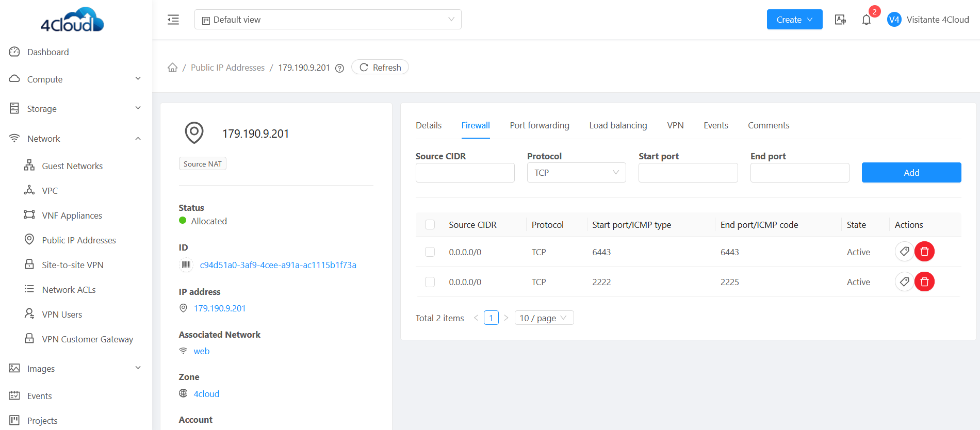This screenshot has width=980, height=430.
Task: Expand the Compute menu
Action: [x=76, y=79]
